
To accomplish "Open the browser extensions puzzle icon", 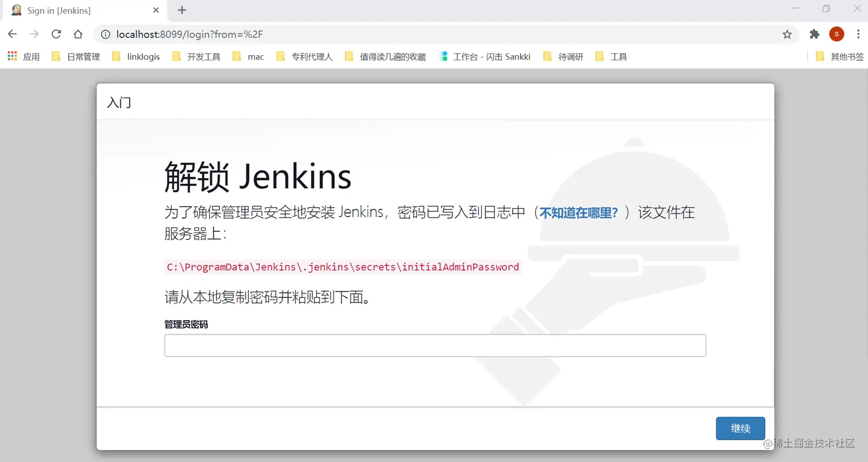I will coord(814,34).
